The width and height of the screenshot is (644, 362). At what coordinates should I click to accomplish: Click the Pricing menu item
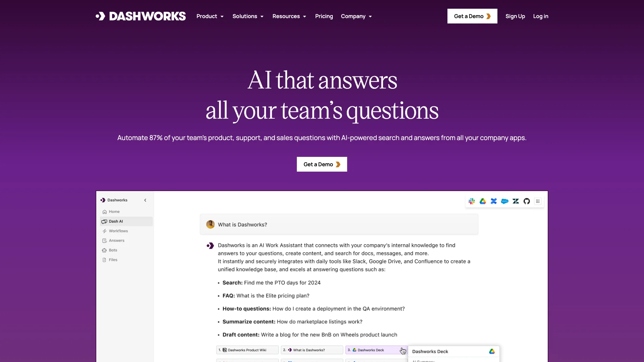324,16
